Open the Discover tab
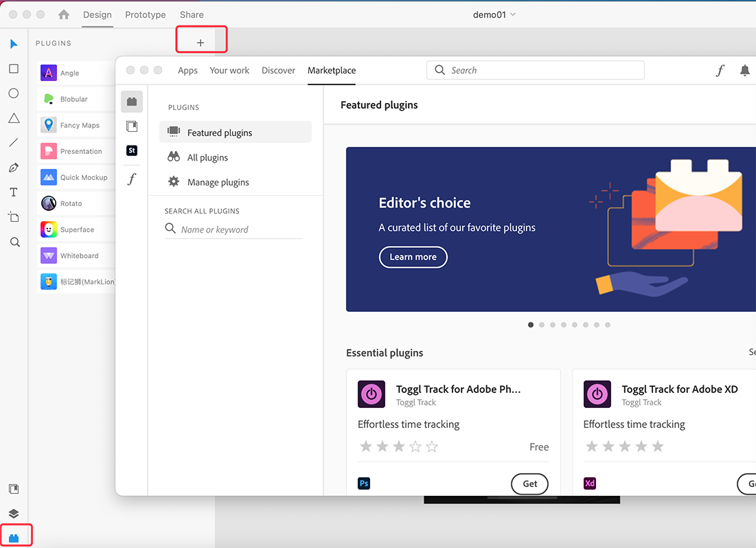Viewport: 756px width, 548px height. pyautogui.click(x=278, y=70)
